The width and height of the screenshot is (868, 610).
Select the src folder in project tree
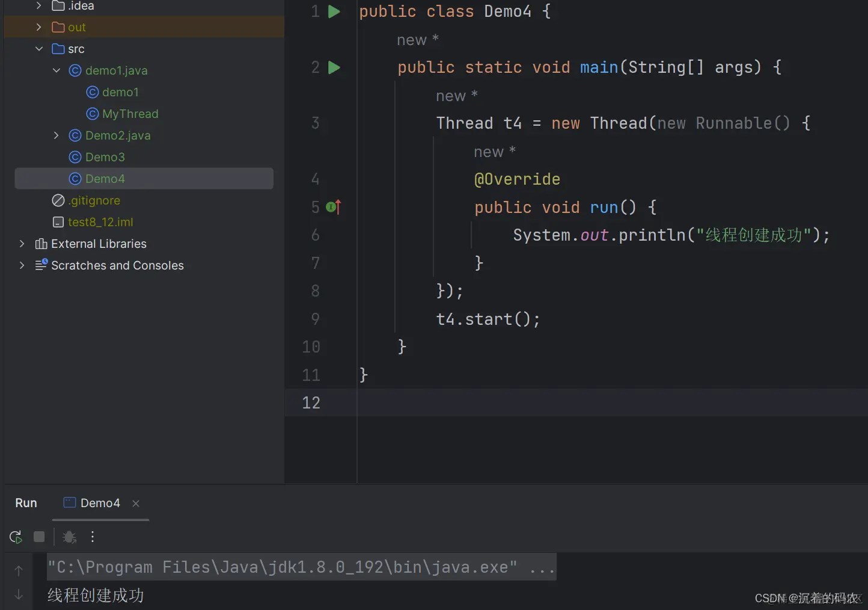point(76,49)
